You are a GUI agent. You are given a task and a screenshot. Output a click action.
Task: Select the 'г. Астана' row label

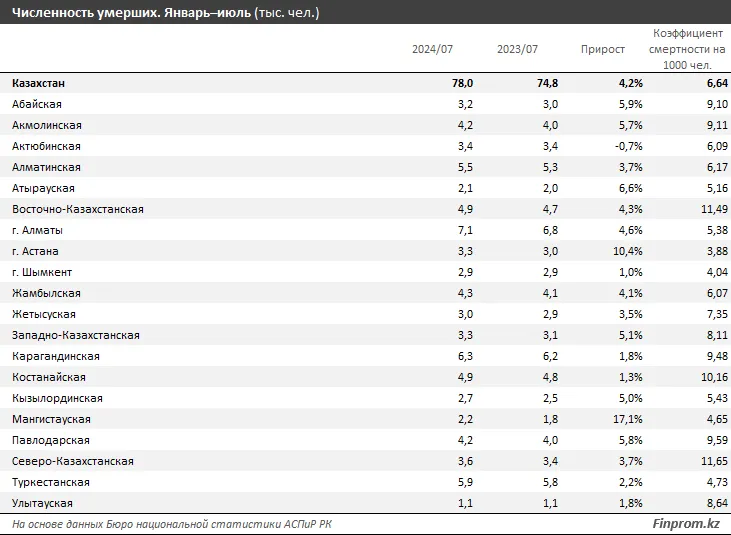click(39, 251)
